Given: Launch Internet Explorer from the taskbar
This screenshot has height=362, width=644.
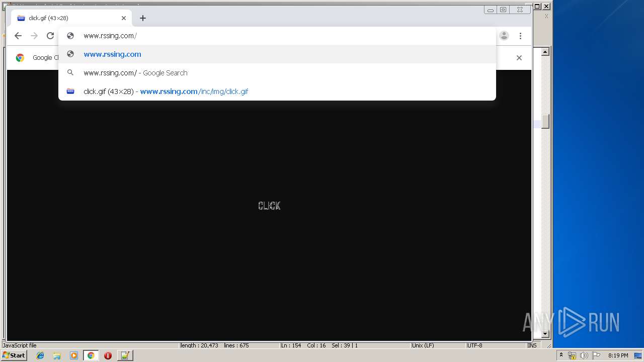Looking at the screenshot, I should click(40, 355).
